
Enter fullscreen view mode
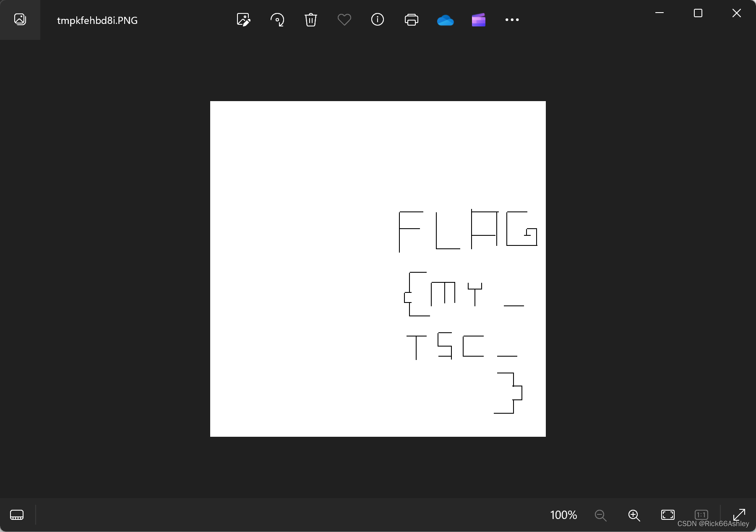[x=740, y=515]
